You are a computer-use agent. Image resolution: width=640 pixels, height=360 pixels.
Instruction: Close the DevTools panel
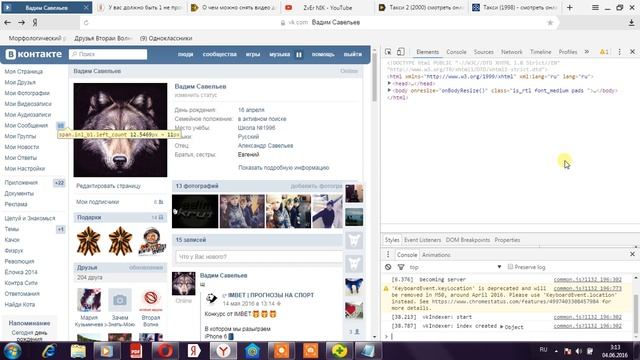point(632,52)
